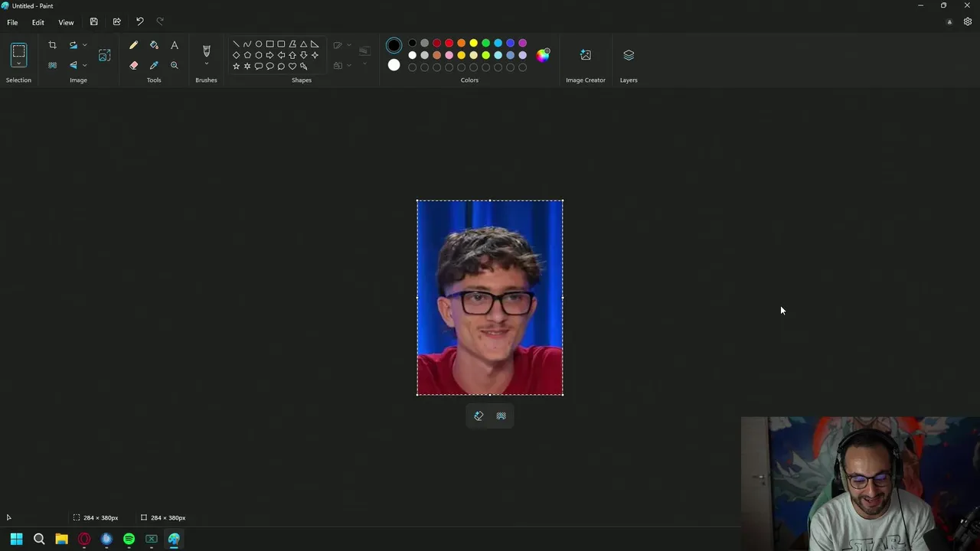Image resolution: width=980 pixels, height=551 pixels.
Task: Expand the Brushes dropdown chevron
Action: coord(206,64)
